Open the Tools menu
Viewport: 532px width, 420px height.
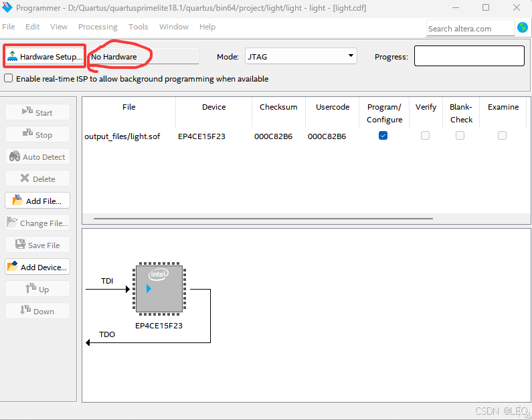pos(139,27)
